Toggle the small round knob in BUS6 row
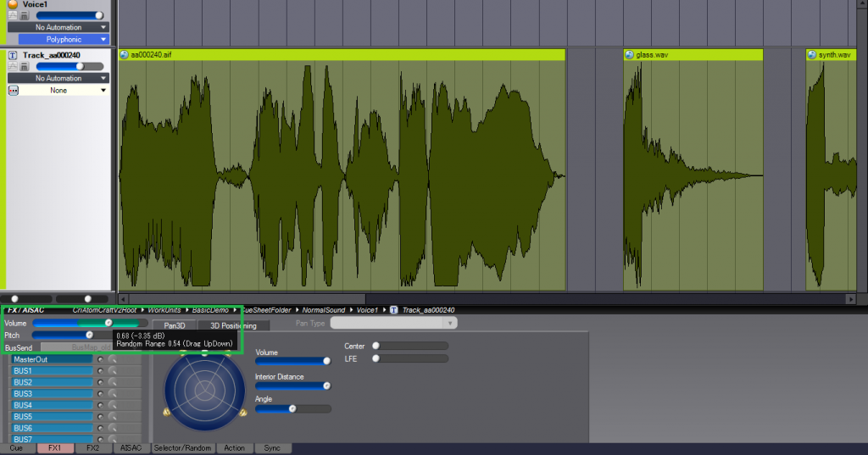868x455 pixels. click(x=100, y=429)
